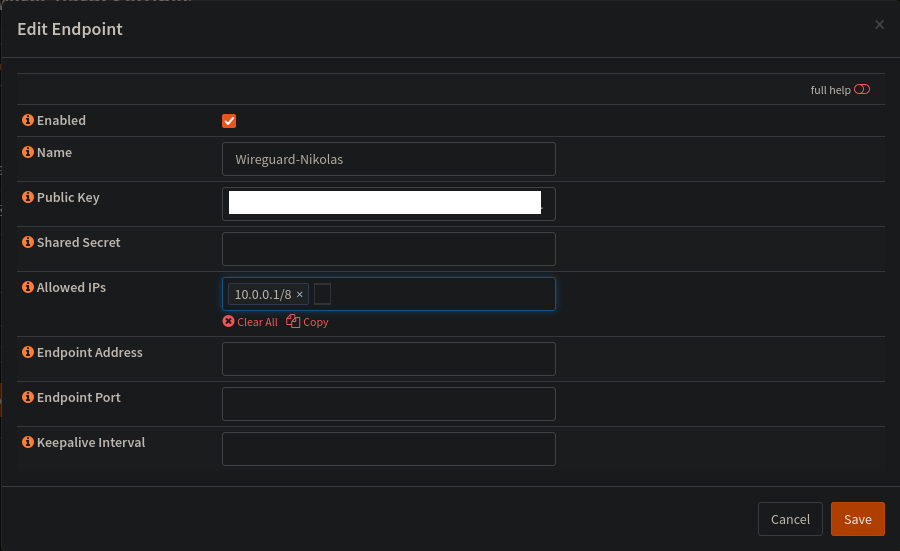Click the Endpoint Address input box
Screen dimensions: 900x551
(x=388, y=359)
